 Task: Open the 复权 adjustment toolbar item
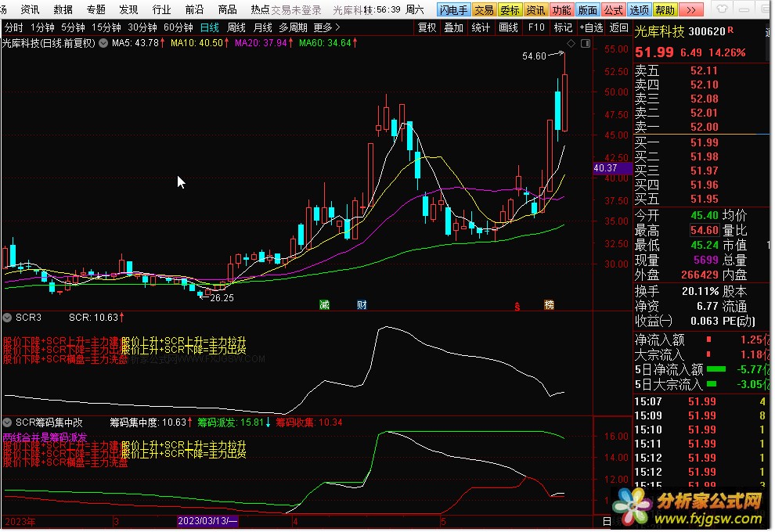pos(427,27)
